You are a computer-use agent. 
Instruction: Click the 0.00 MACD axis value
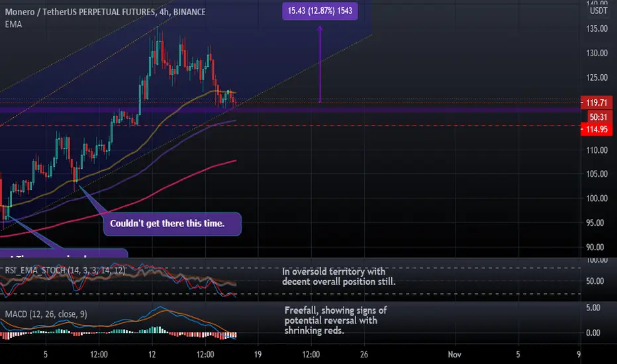[x=593, y=333]
